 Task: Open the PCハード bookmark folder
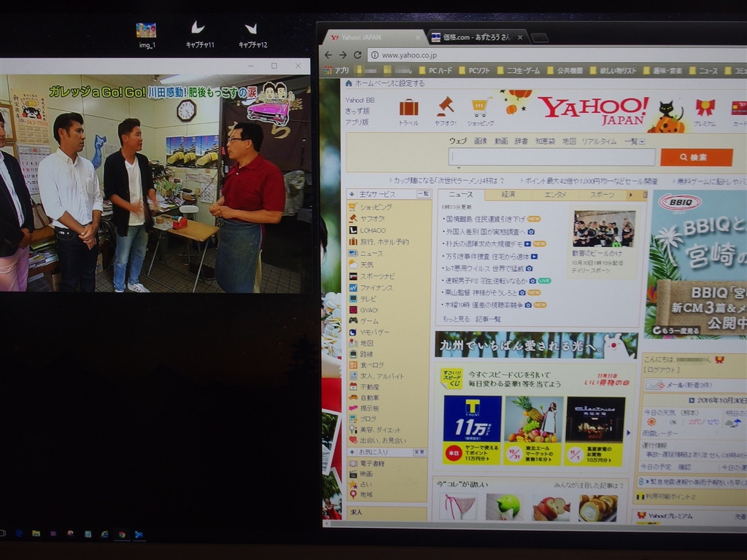point(436,71)
